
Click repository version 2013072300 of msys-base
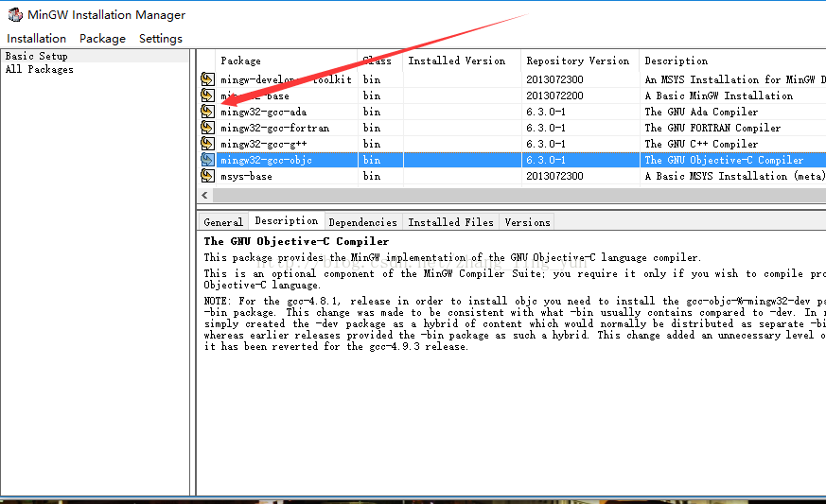(x=554, y=176)
